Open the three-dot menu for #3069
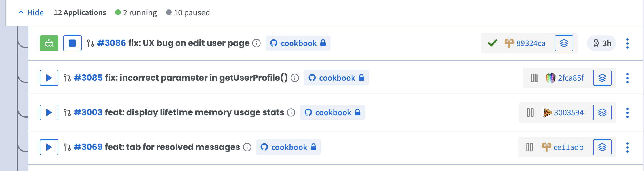Image resolution: width=644 pixels, height=171 pixels. point(628,147)
